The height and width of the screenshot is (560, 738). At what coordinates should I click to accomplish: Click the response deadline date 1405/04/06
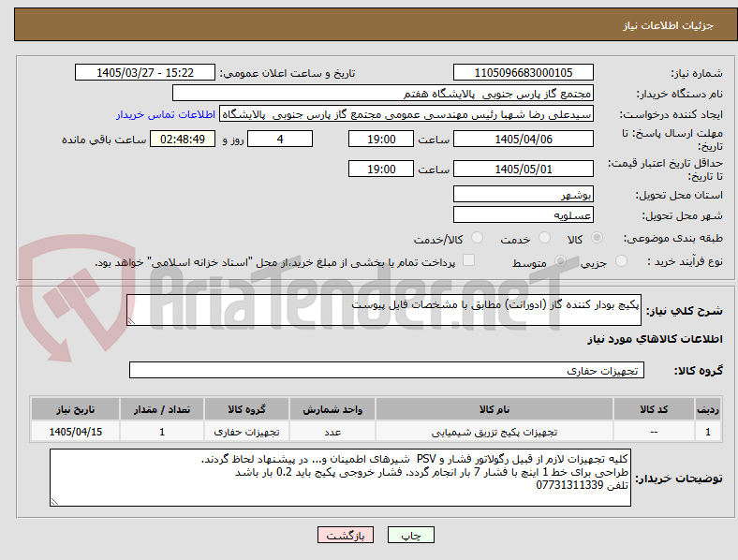tap(523, 139)
